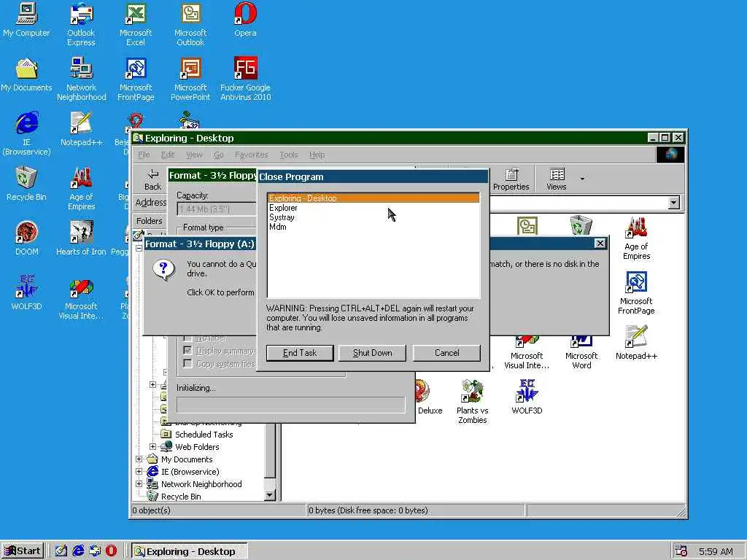Open Edit menu in Explorer
The image size is (747, 560).
click(168, 155)
